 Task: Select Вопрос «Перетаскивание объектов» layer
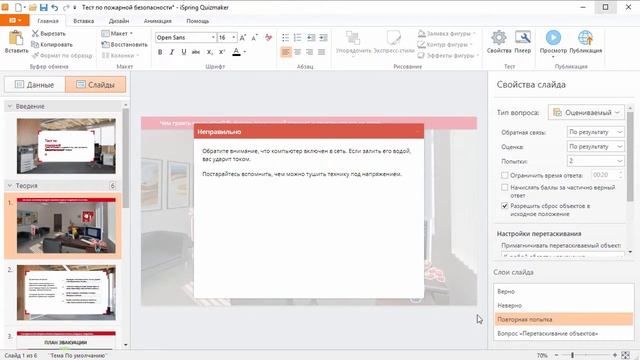click(x=564, y=333)
